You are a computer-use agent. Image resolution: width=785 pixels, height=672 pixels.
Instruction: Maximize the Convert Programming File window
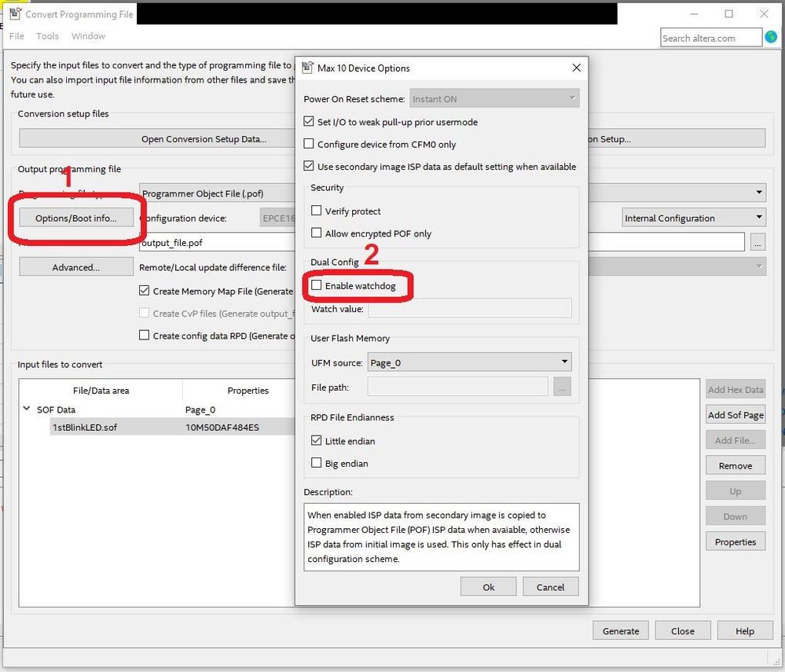point(729,14)
